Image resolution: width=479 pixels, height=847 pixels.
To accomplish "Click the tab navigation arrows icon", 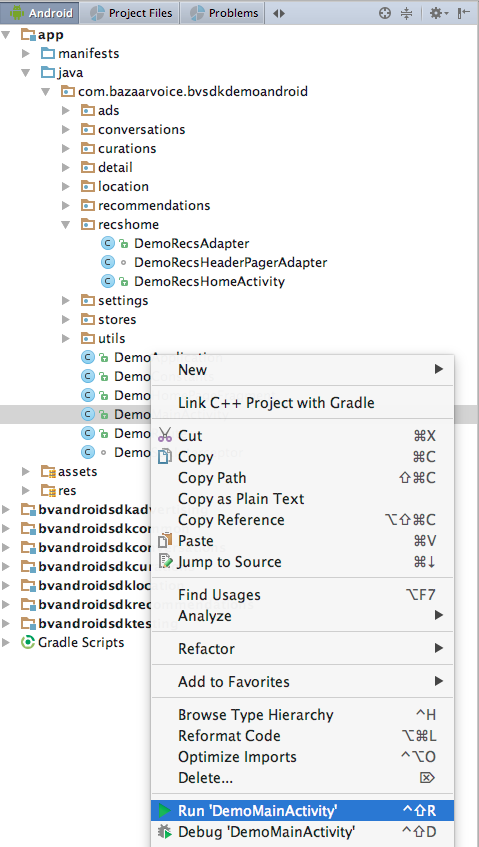I will (x=279, y=13).
